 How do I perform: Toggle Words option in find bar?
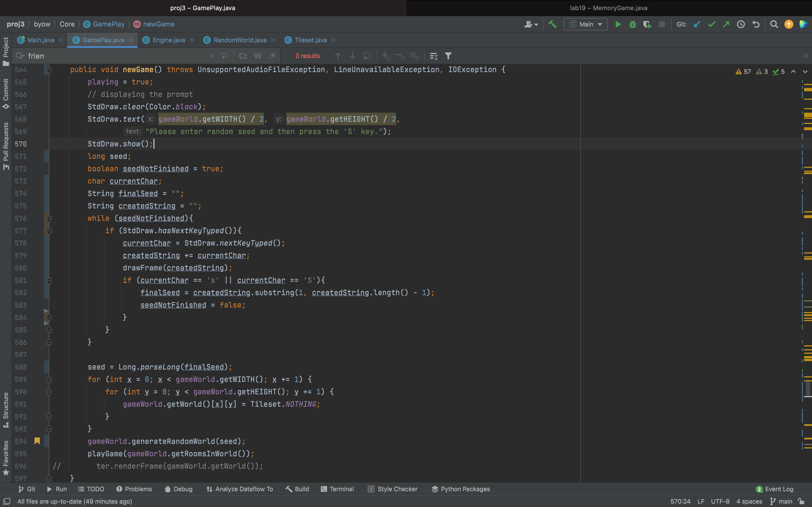(257, 56)
